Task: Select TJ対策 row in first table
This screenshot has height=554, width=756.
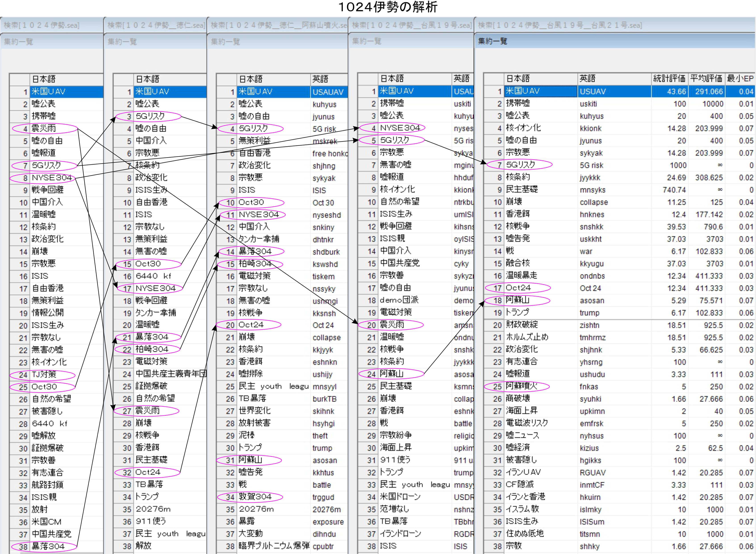Action: (44, 374)
